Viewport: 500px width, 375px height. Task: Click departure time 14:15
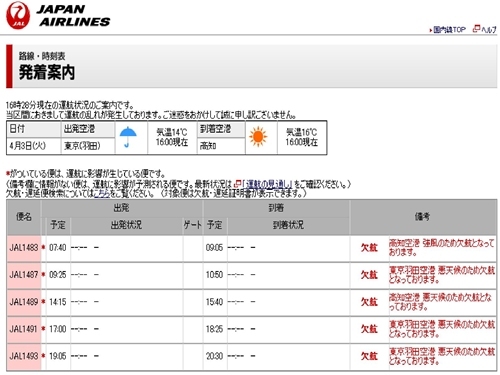(58, 302)
